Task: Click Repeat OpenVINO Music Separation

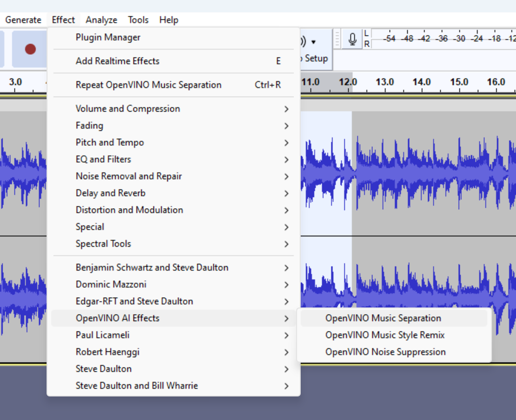Action: tap(173, 84)
